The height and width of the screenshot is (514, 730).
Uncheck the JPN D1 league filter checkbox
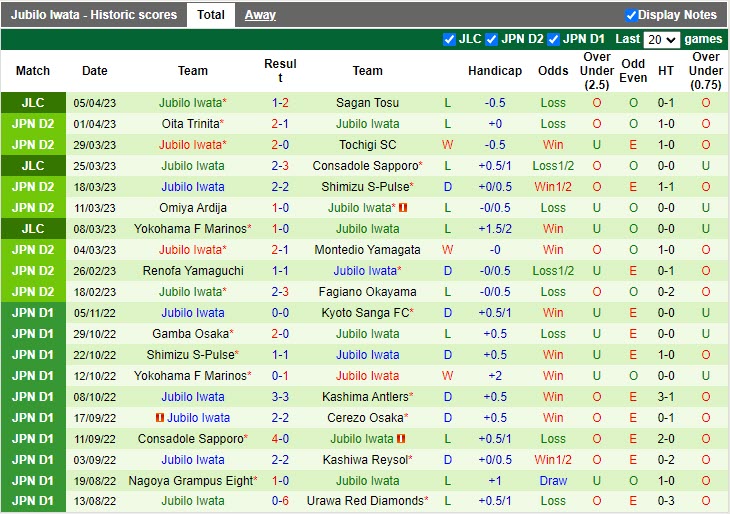[x=554, y=40]
